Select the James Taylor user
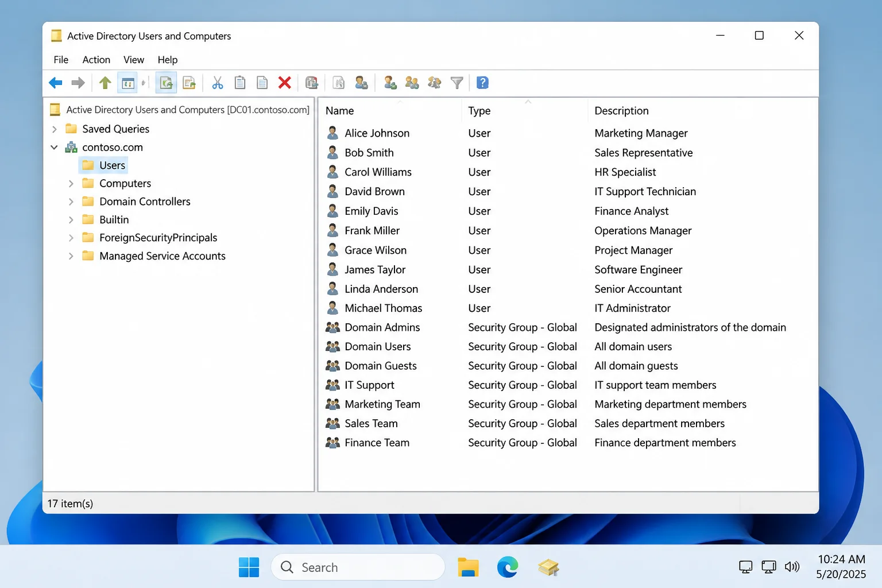Image resolution: width=882 pixels, height=588 pixels. [568, 270]
